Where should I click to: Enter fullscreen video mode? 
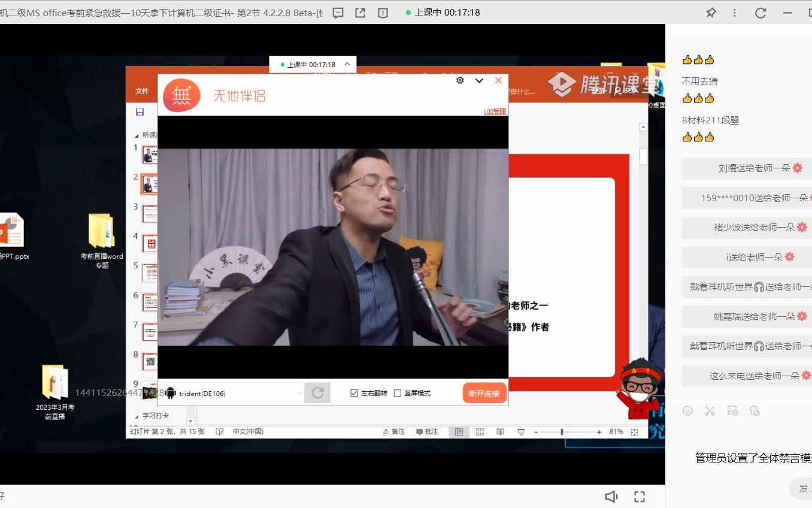tap(640, 497)
